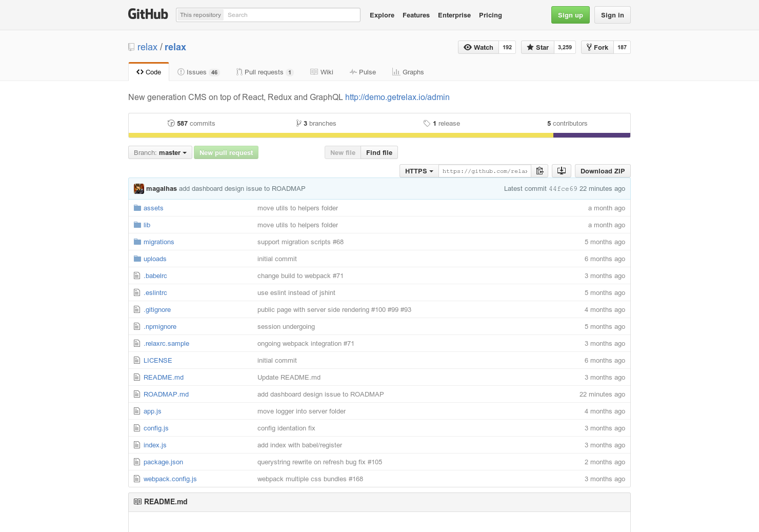Click the package.json file icon
The image size is (759, 532).
(x=137, y=462)
